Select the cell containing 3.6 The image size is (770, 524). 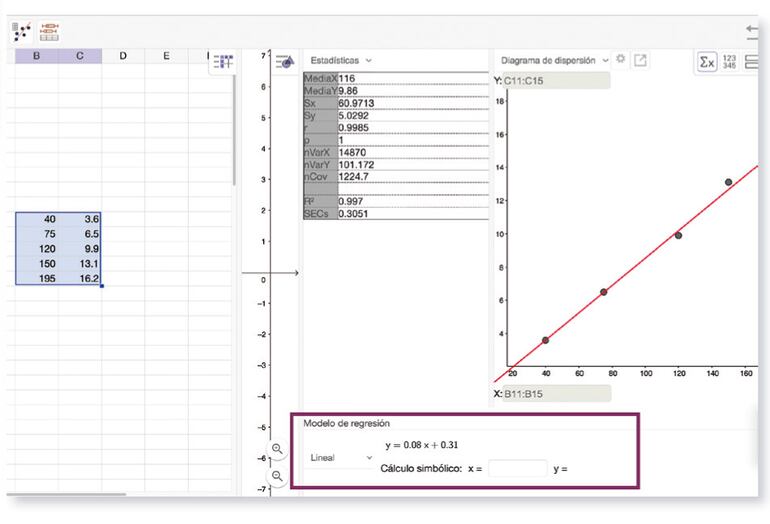[x=80, y=219]
